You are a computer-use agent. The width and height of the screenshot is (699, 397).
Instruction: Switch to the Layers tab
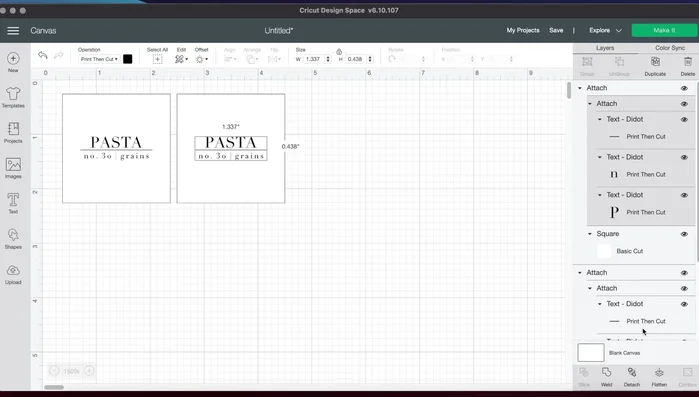tap(605, 48)
